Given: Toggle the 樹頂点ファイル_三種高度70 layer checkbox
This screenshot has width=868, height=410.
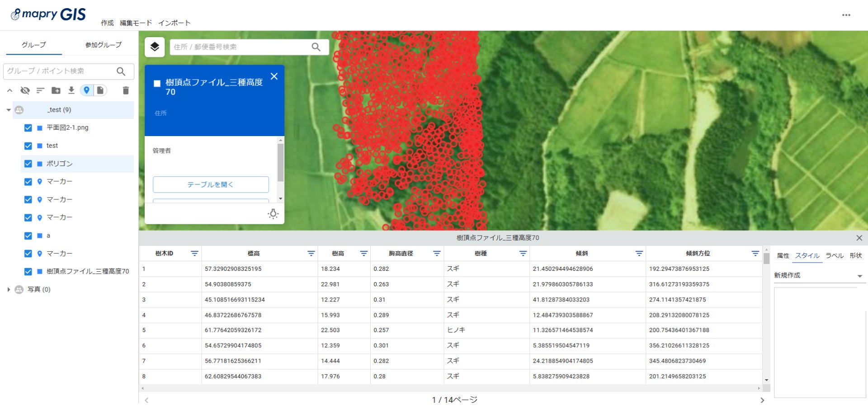Looking at the screenshot, I should point(28,272).
